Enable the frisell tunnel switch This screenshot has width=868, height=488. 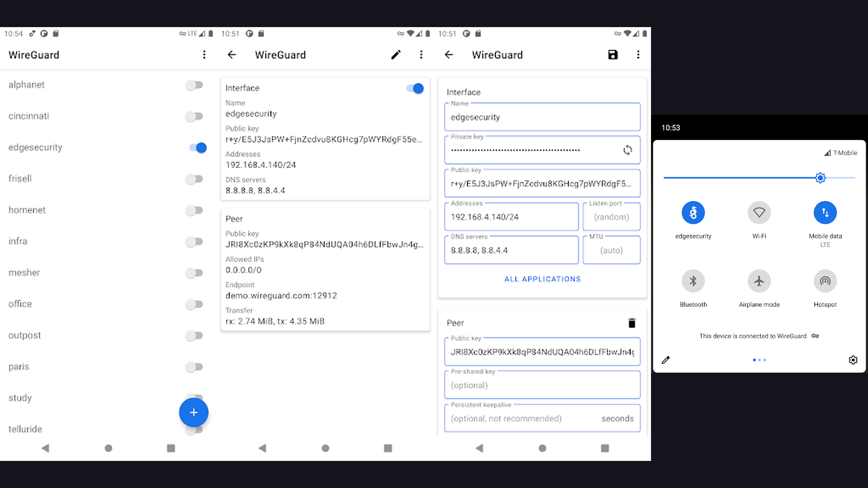tap(194, 179)
